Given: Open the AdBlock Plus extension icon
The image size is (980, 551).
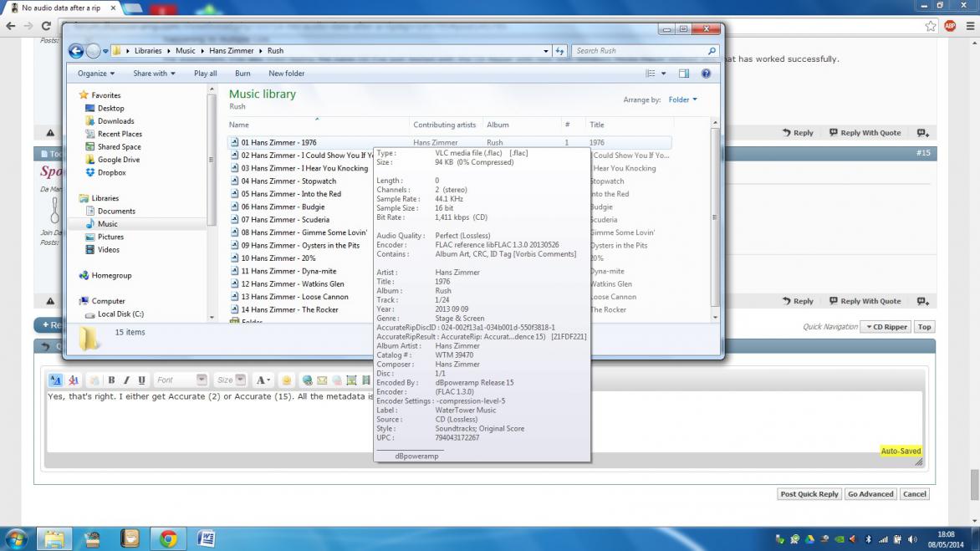Looking at the screenshot, I should tap(950, 26).
